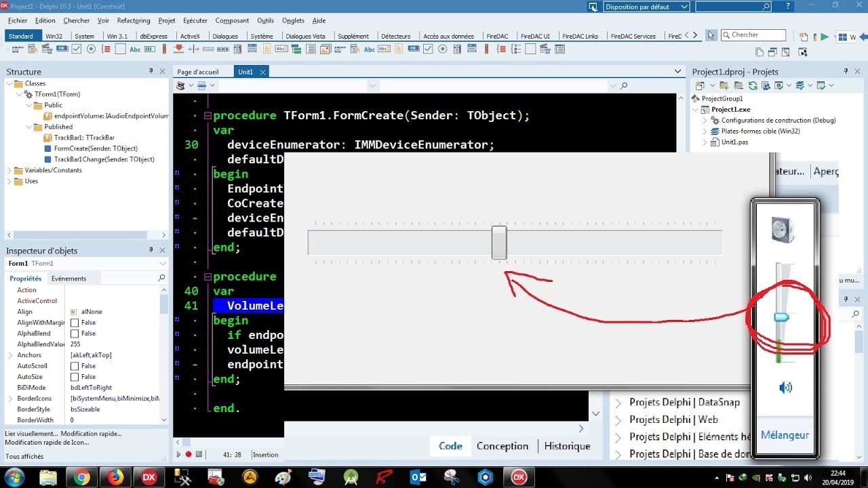Toggle AutoSize False checkbox
Screen dimensions: 868x488
(x=75, y=377)
